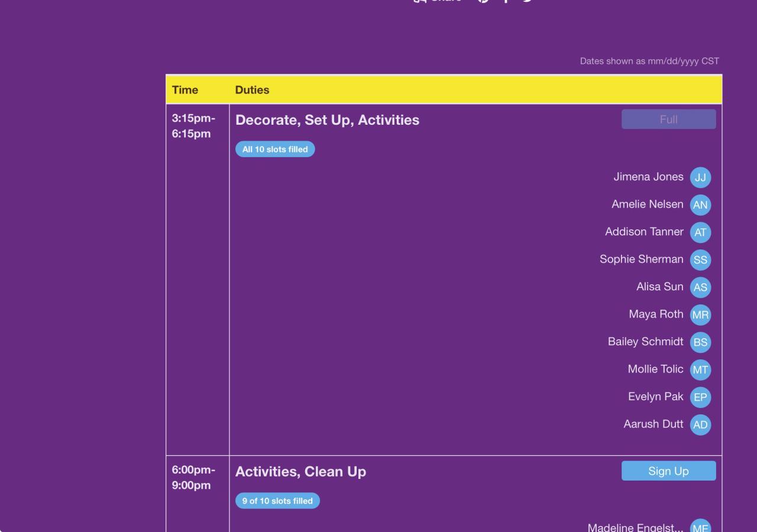Select Addison Tanner's AT avatar circle
The image size is (757, 532).
click(700, 232)
